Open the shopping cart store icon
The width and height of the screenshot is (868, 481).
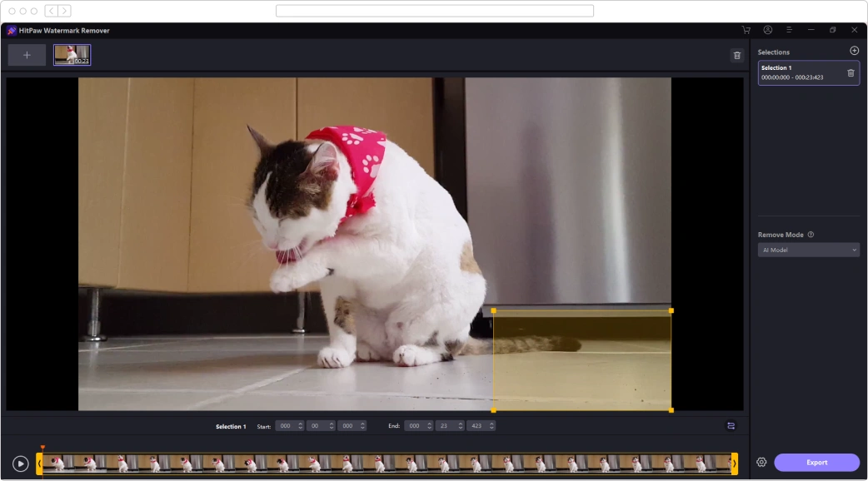tap(747, 30)
